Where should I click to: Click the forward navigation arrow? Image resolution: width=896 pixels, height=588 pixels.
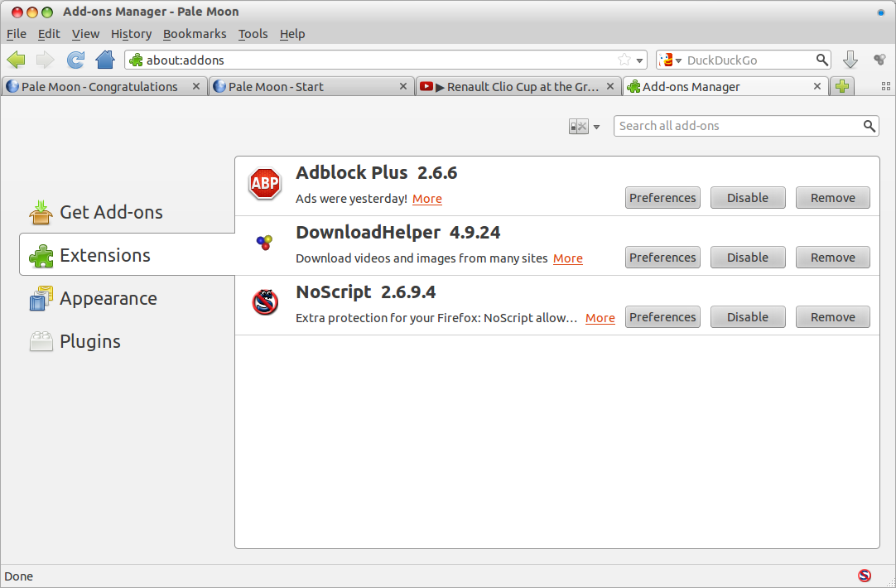point(45,60)
